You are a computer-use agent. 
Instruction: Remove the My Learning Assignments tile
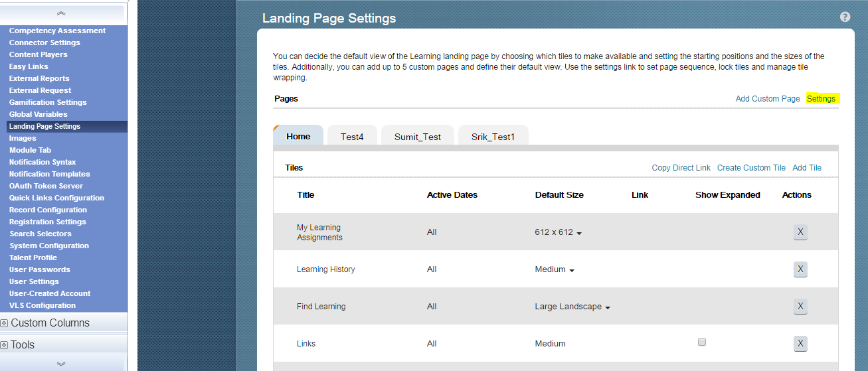800,232
